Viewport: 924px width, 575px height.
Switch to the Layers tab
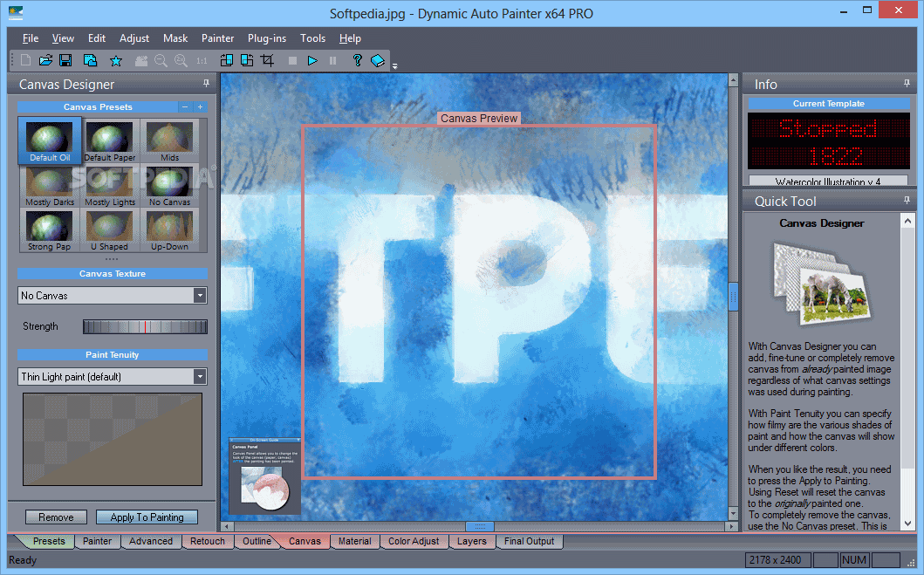pyautogui.click(x=472, y=542)
